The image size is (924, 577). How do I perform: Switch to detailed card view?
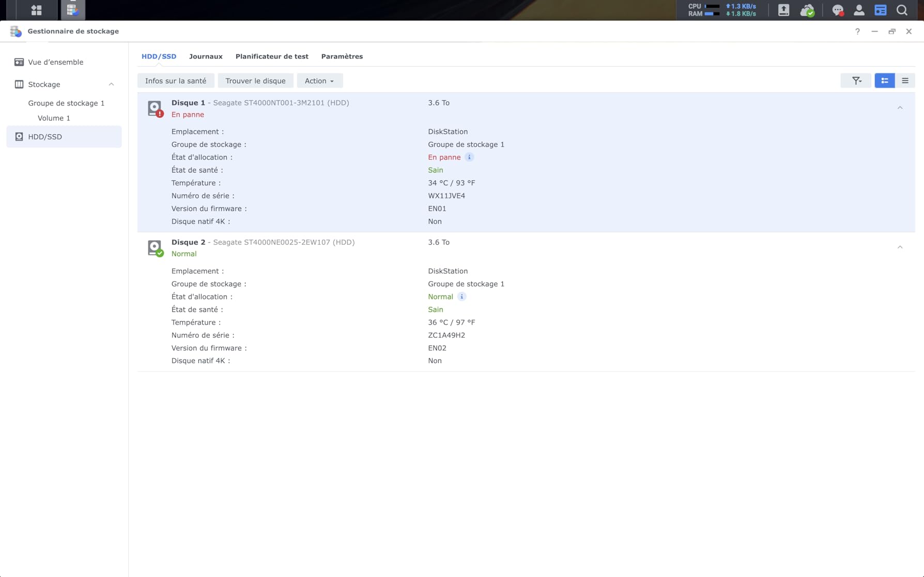pos(885,81)
